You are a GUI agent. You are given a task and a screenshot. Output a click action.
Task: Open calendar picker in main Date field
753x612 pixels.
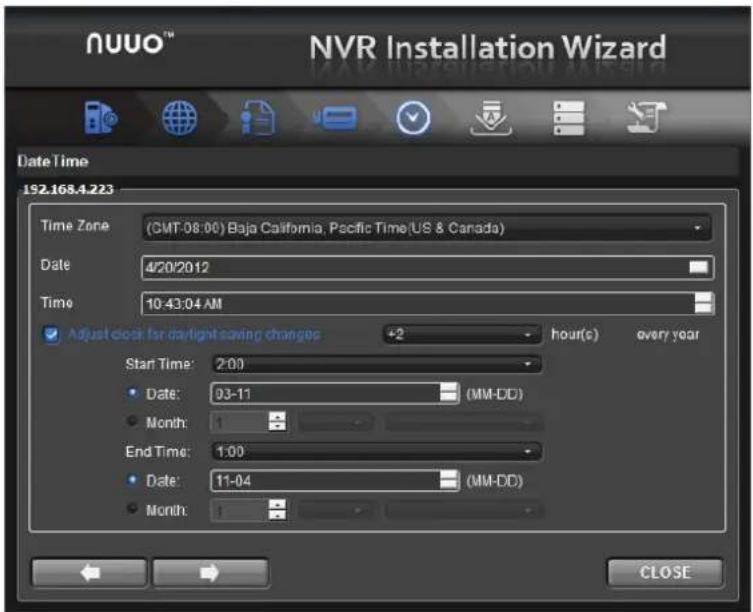(698, 267)
